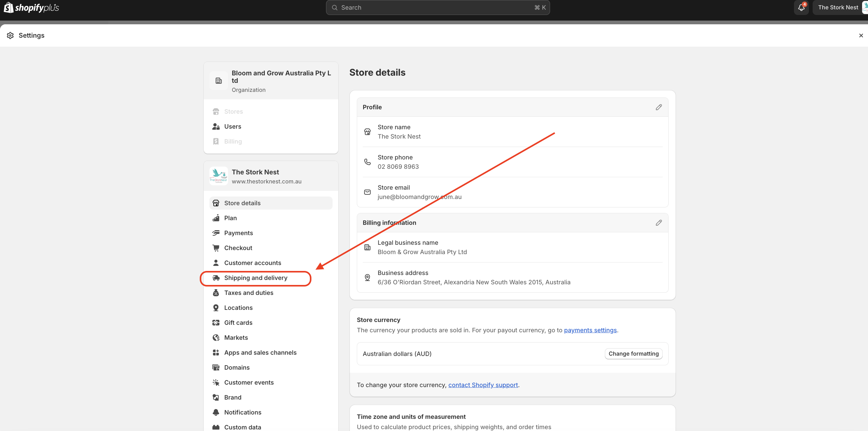Click the organization building icon
The image size is (868, 431).
click(219, 81)
